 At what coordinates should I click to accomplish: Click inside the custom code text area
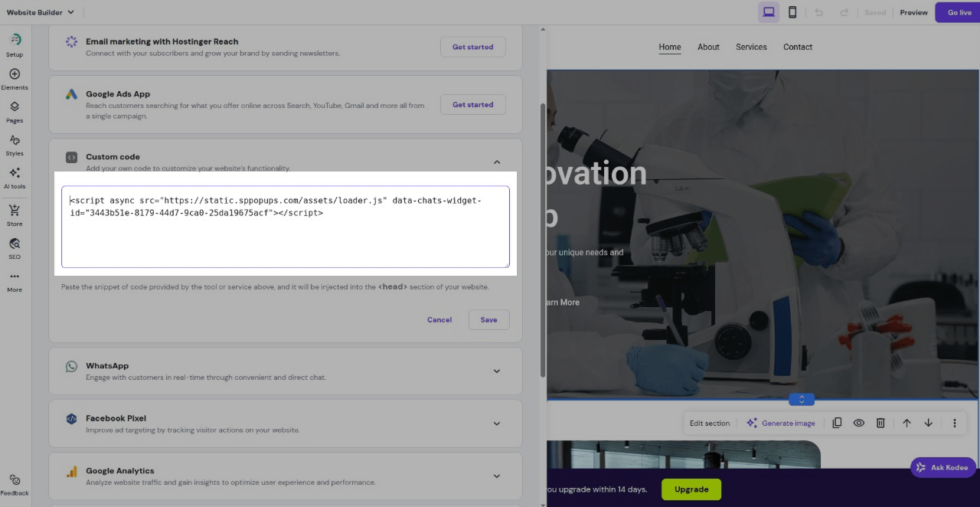tap(286, 227)
